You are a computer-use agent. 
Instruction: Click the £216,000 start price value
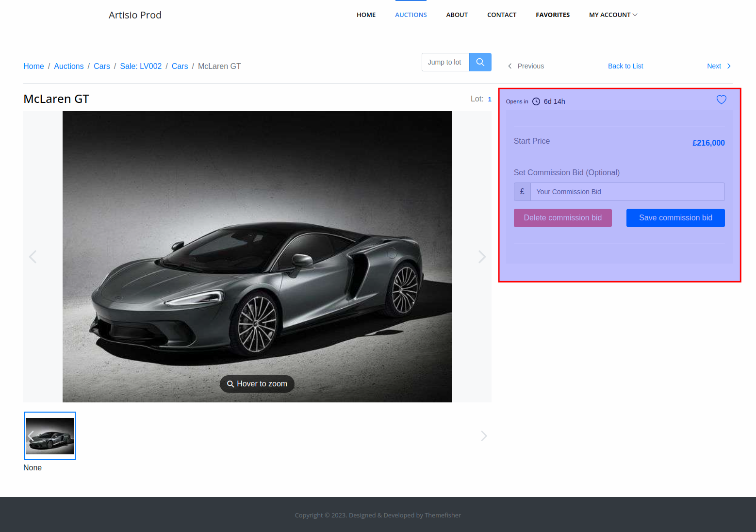pyautogui.click(x=708, y=143)
